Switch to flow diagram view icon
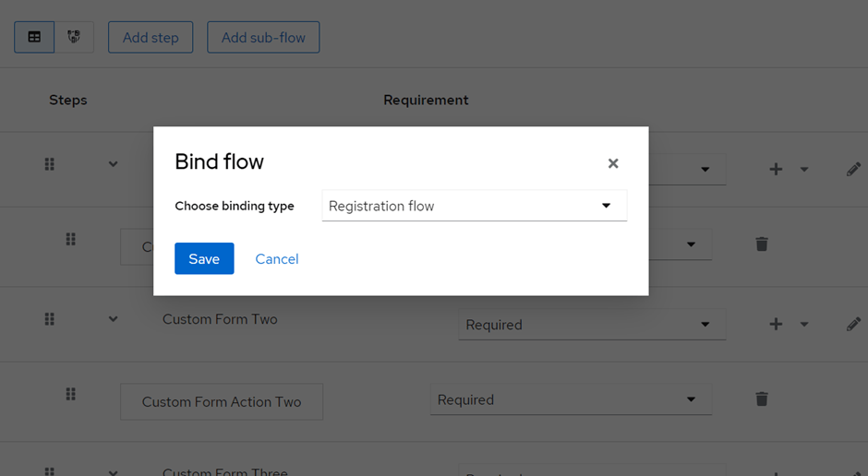868x476 pixels. (74, 37)
